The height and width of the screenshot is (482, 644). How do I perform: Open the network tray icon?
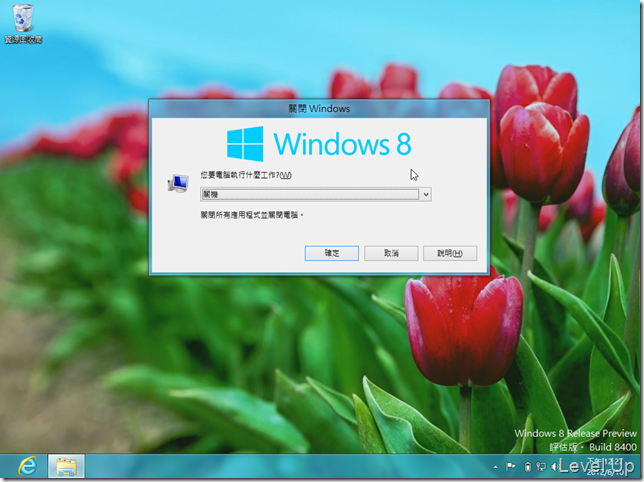click(541, 466)
